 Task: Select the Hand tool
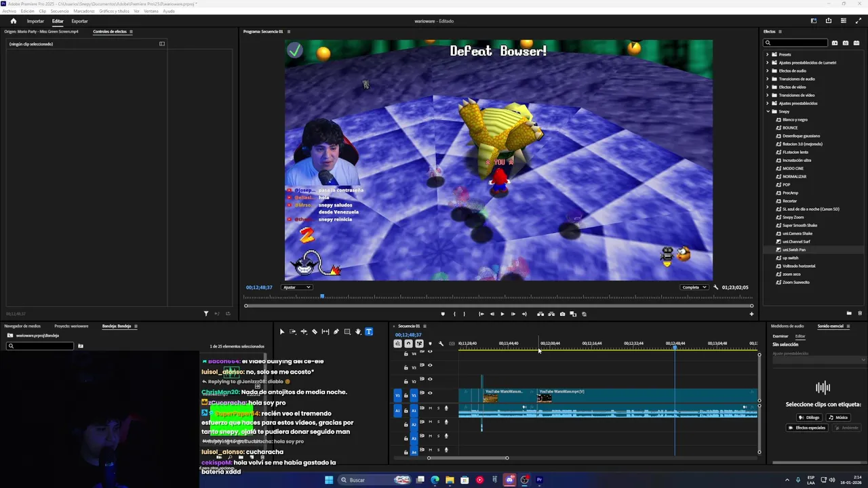tap(358, 331)
